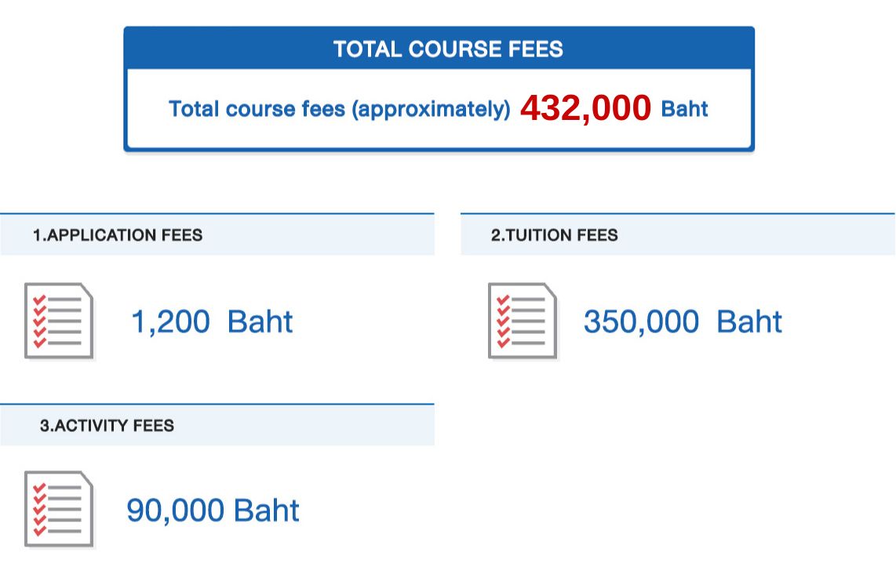Click the white total fees box area
This screenshot has height=588, width=896.
(x=439, y=133)
